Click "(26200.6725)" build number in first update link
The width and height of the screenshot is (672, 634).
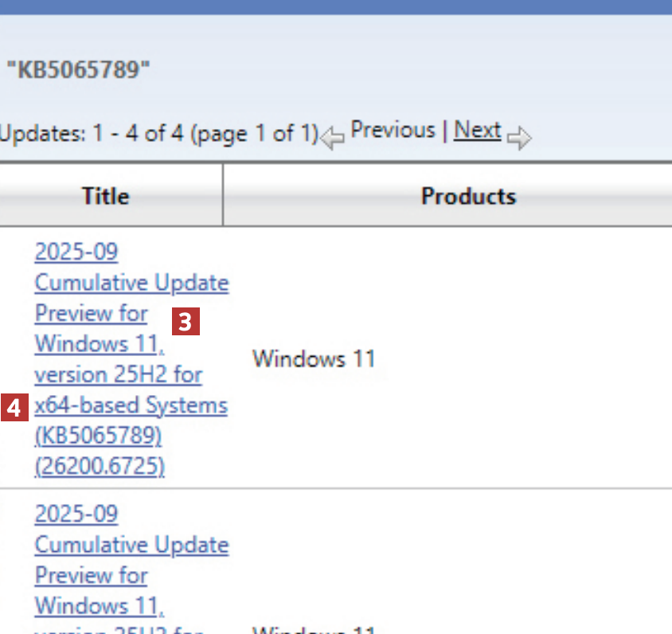100,466
